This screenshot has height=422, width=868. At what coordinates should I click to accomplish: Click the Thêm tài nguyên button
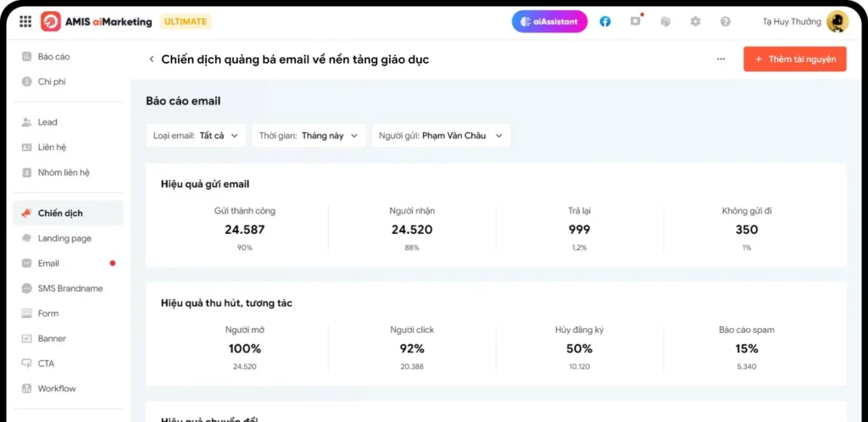click(x=794, y=59)
